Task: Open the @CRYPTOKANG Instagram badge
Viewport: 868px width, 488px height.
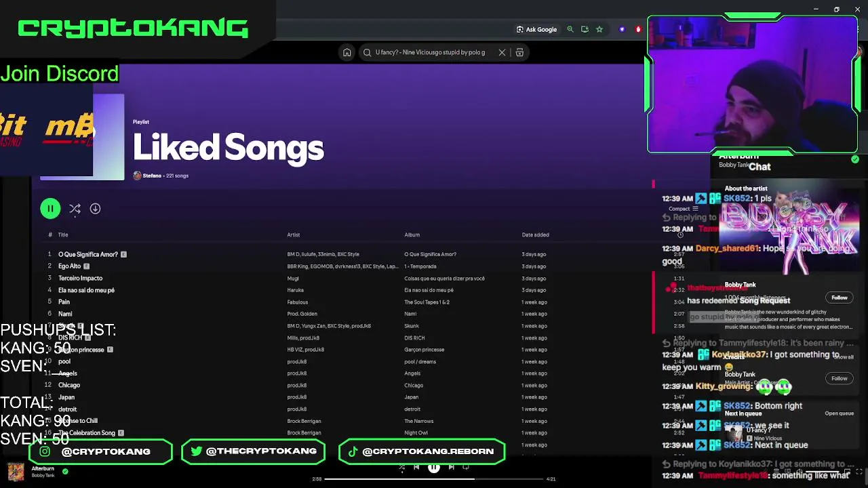Action: (x=100, y=451)
